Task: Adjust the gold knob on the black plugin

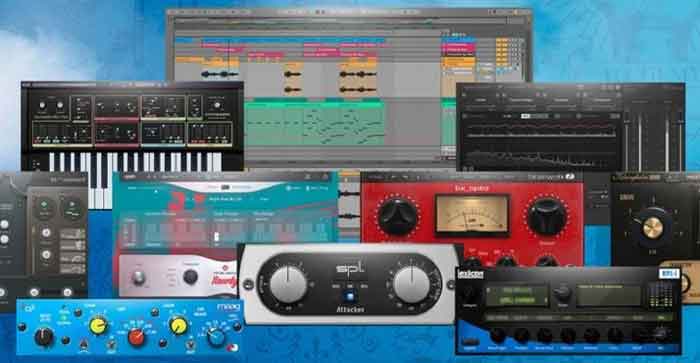Action: (653, 229)
